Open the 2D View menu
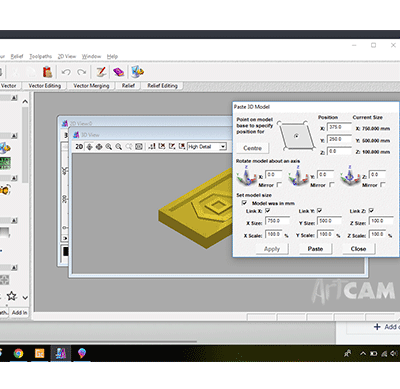Screen dimensions: 400x389 (x=67, y=56)
